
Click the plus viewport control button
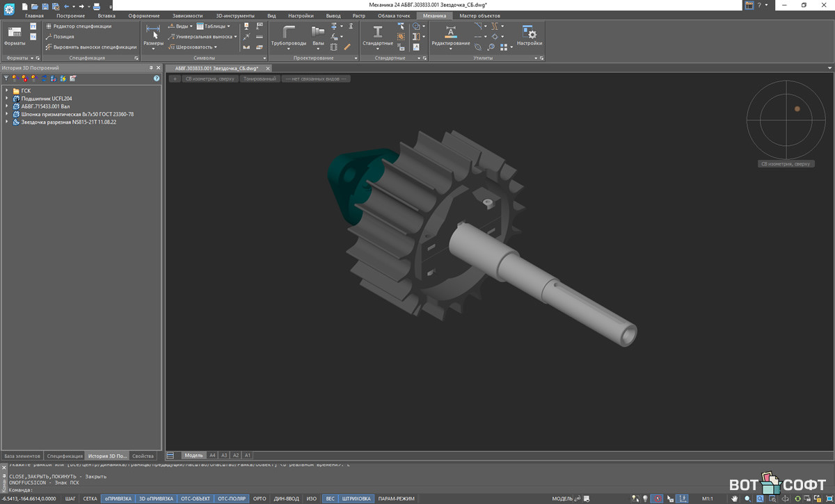pos(175,79)
